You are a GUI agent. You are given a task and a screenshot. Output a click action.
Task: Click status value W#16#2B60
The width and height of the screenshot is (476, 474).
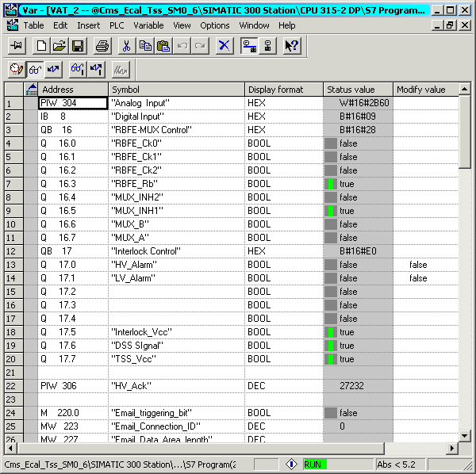tap(359, 103)
